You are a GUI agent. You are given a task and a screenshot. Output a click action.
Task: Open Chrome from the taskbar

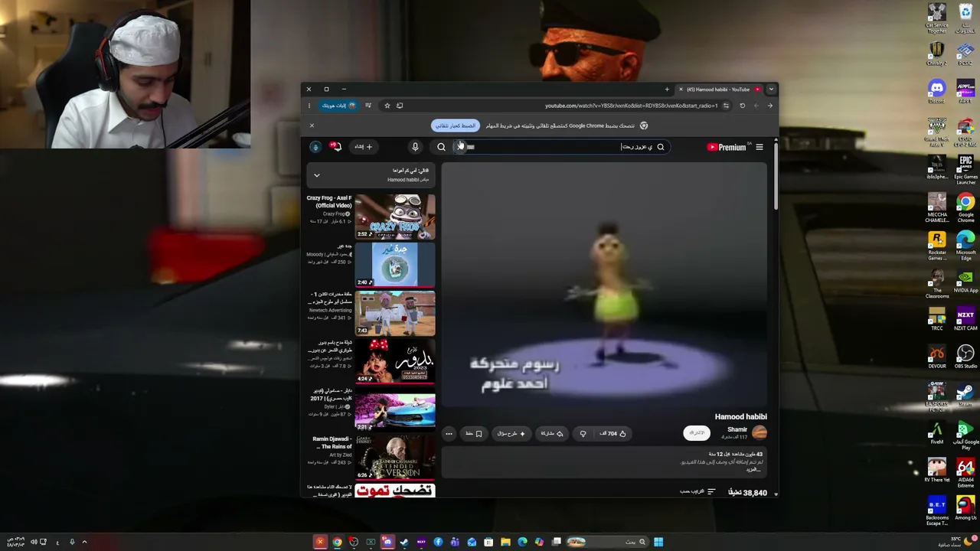pos(337,542)
